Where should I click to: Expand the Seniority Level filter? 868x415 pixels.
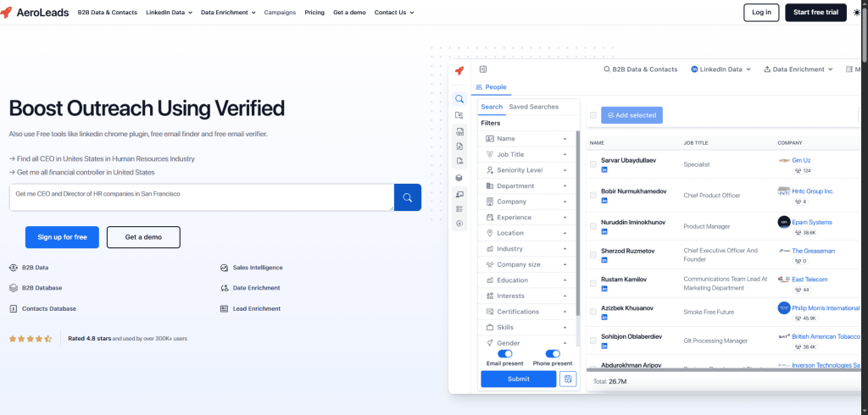pos(527,170)
